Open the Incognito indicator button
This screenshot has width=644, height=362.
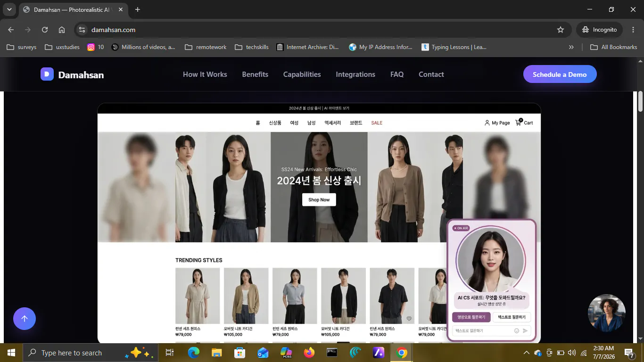(599, 30)
